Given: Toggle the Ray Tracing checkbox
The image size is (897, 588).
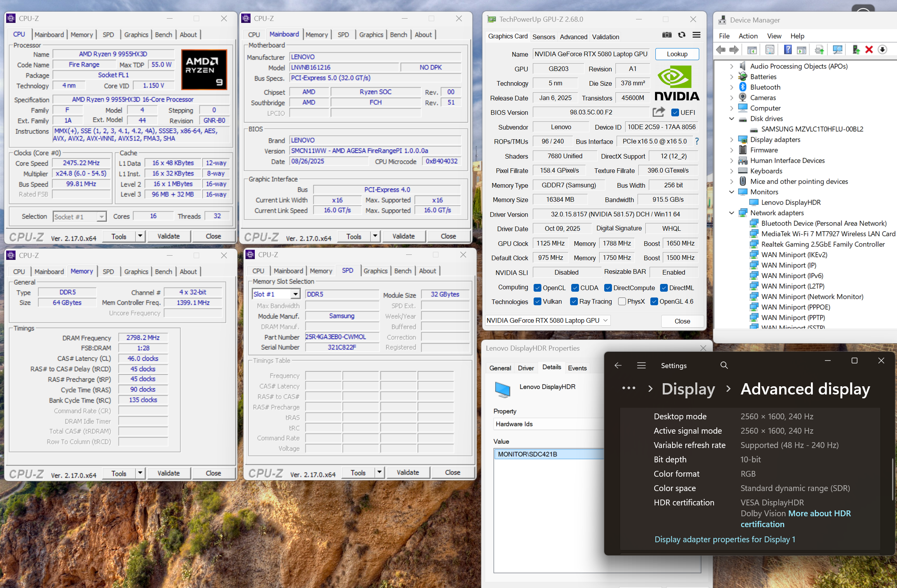Looking at the screenshot, I should point(574,302).
